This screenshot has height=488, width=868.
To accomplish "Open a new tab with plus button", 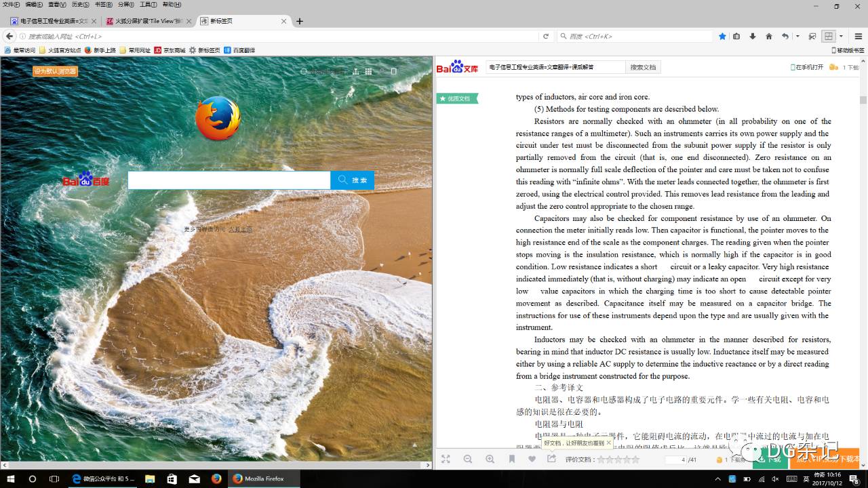I will click(x=299, y=21).
